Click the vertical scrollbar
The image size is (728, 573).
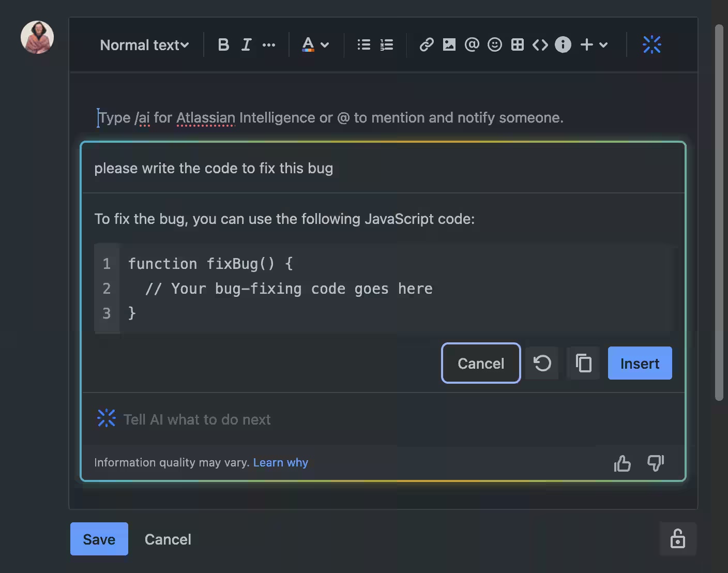point(719,212)
